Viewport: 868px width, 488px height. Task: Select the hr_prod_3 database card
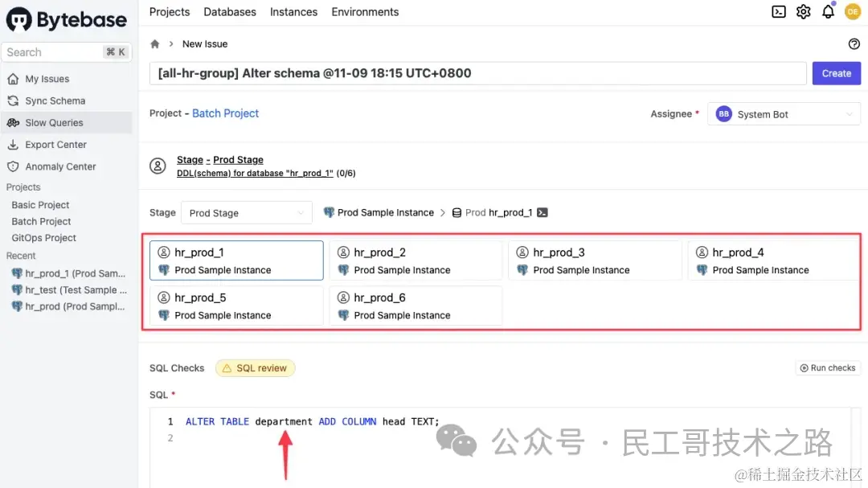(x=595, y=260)
